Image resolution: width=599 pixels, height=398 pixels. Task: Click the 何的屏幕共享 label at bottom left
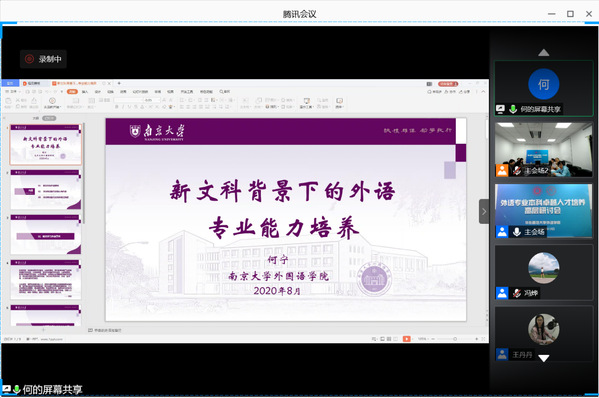[x=53, y=390]
